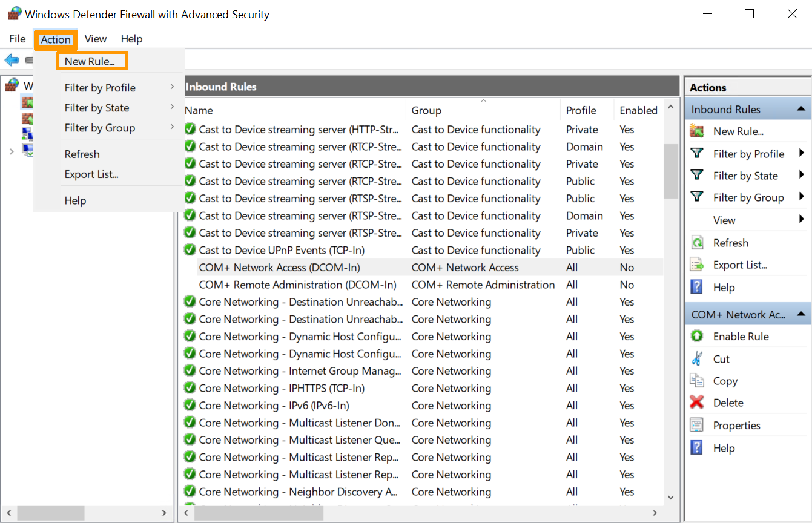Click the red Delete icon

(697, 403)
